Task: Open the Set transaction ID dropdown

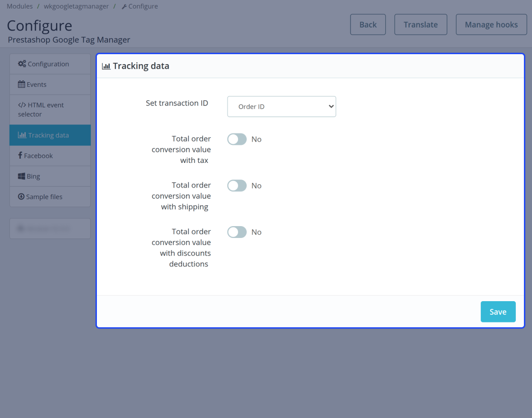Action: click(282, 106)
